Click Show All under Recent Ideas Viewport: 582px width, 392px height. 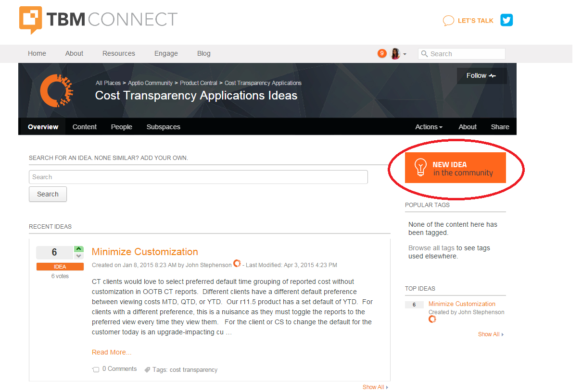click(375, 387)
